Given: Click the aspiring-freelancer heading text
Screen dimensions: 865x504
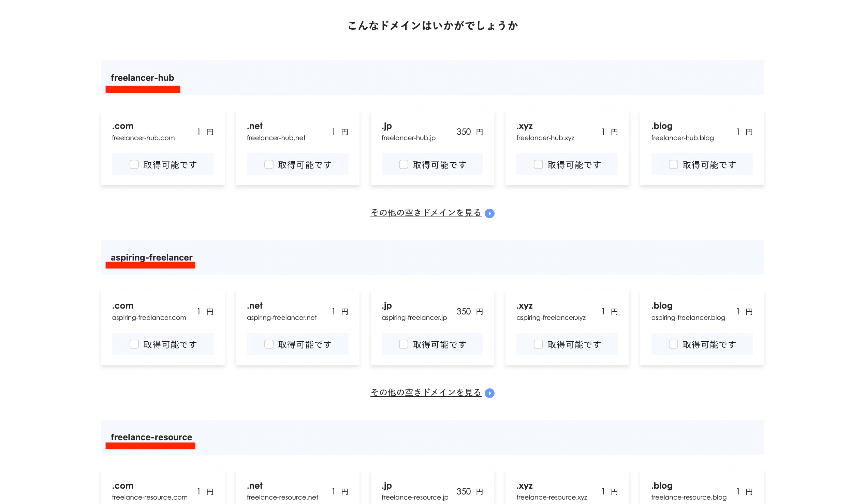Looking at the screenshot, I should click(151, 257).
